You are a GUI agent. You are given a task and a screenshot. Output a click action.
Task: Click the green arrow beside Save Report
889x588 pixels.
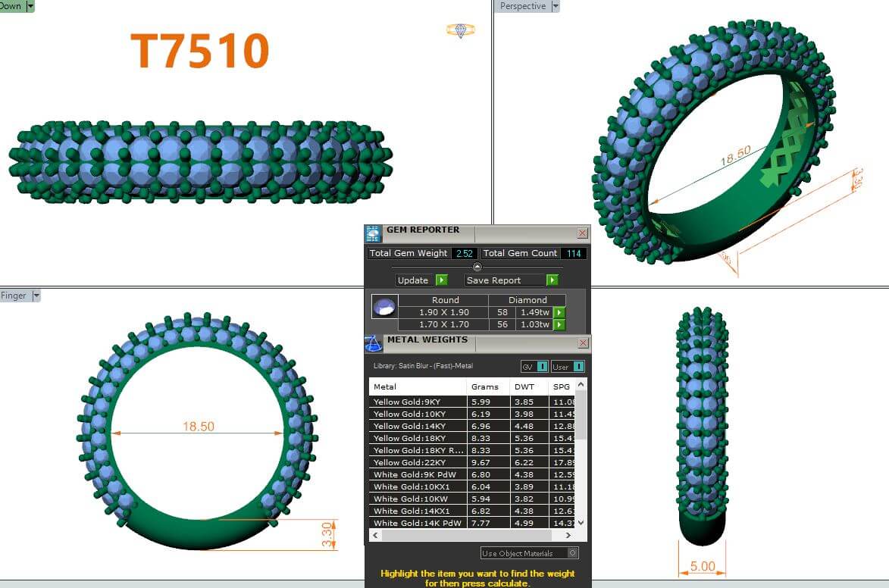click(x=552, y=280)
